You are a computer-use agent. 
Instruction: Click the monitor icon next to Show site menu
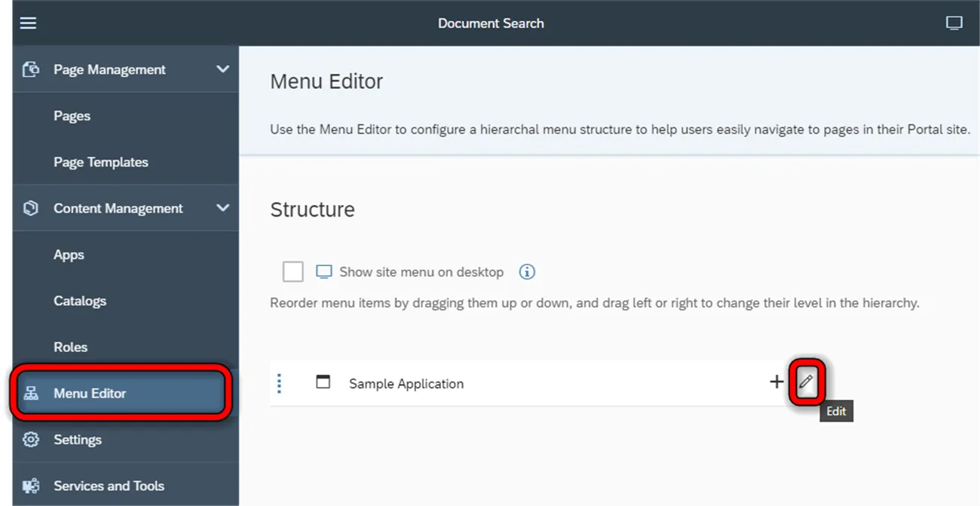click(324, 271)
